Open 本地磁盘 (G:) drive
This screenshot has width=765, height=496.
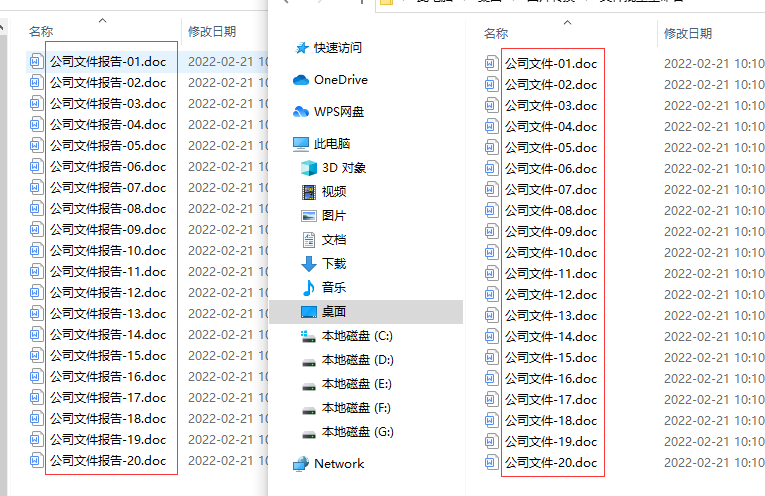coord(358,432)
